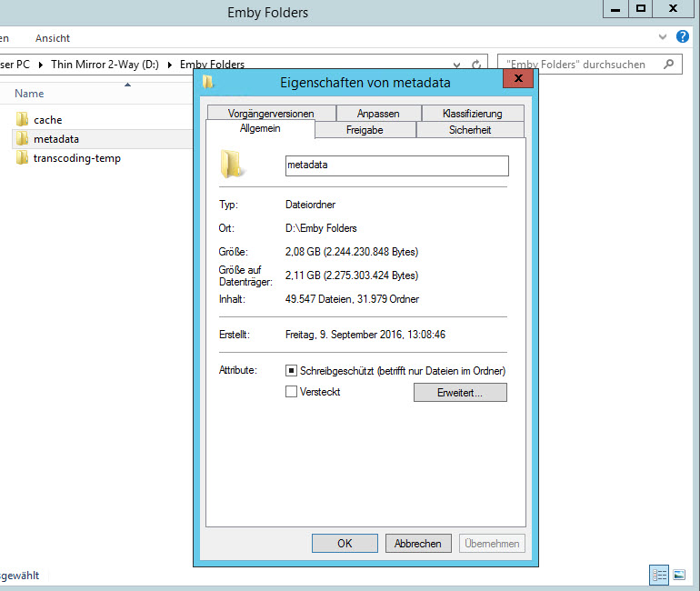
Task: Refresh the address bar location
Action: point(476,65)
